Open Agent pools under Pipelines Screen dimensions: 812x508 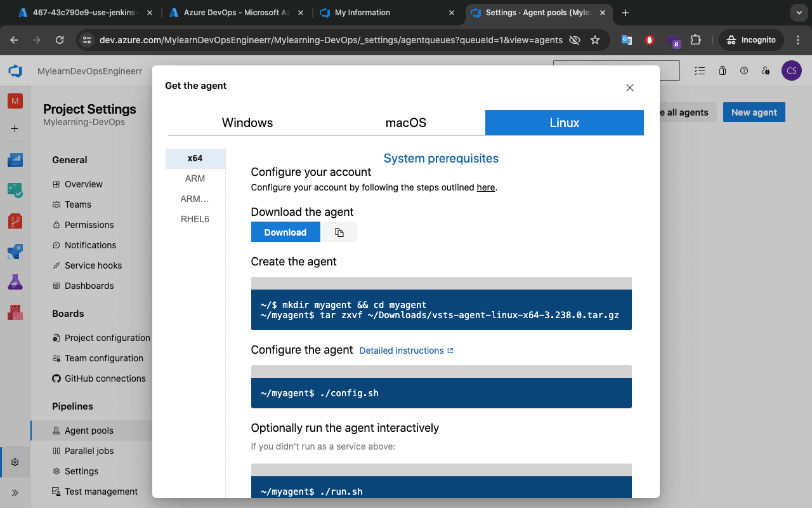point(89,431)
